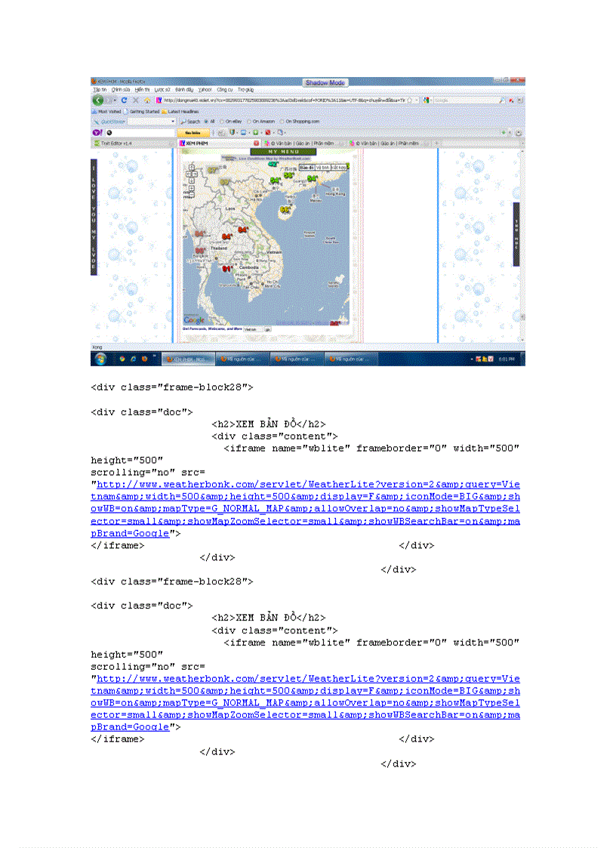Click the zoom-in plus icon on the map
Image resolution: width=616 pixels, height=848 pixels.
[191, 187]
